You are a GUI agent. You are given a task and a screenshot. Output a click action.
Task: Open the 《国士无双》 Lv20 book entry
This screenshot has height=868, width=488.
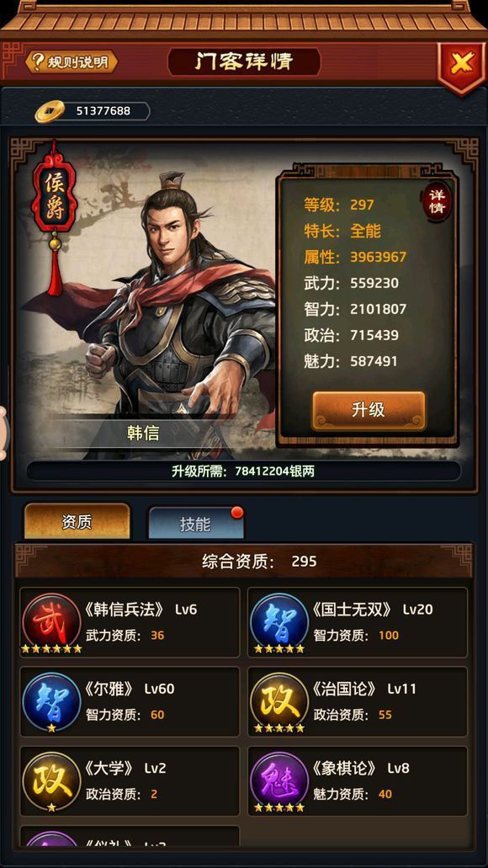pos(358,622)
